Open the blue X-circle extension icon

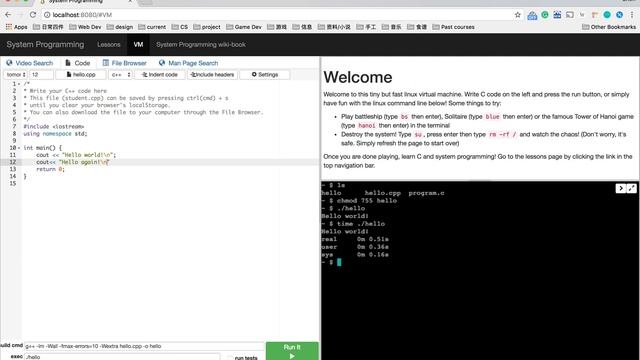pyautogui.click(x=620, y=15)
